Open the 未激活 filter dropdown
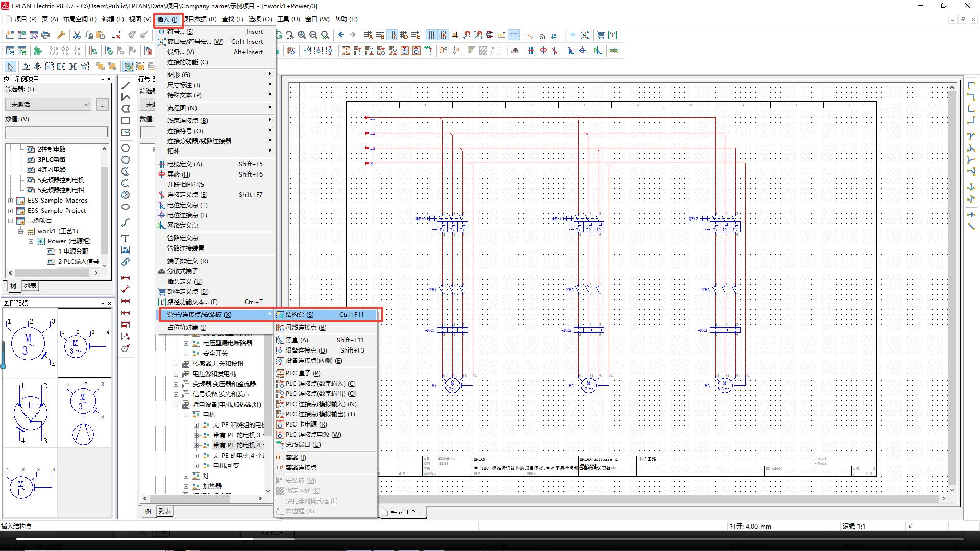 tap(48, 105)
